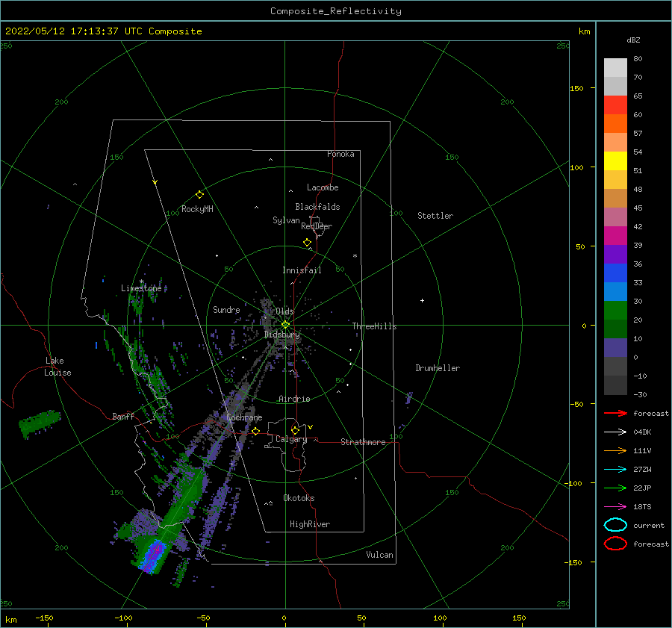Select the slate 0-10 dBZ swatch

point(615,348)
